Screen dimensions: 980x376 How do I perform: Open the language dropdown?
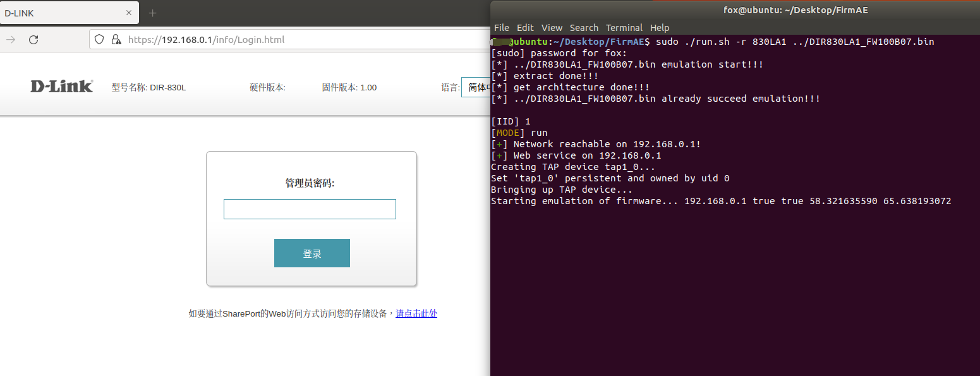(476, 87)
